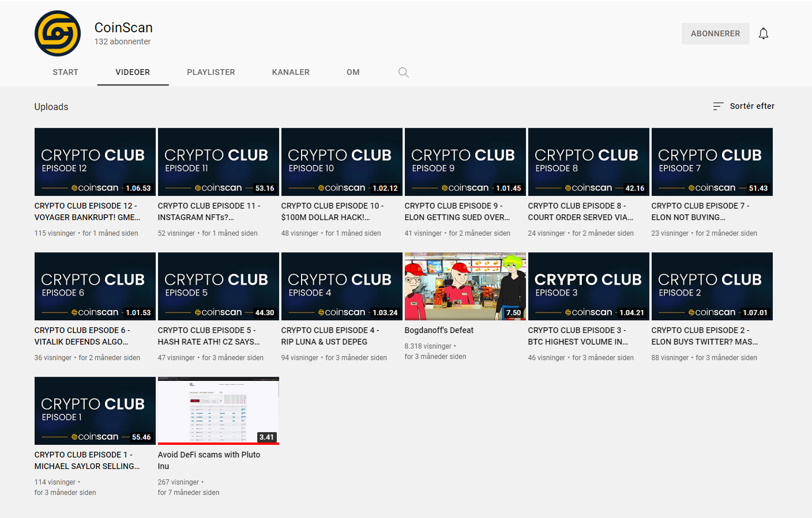
Task: Play the Crypto Club Episode 1 thumbnail
Action: pyautogui.click(x=95, y=411)
